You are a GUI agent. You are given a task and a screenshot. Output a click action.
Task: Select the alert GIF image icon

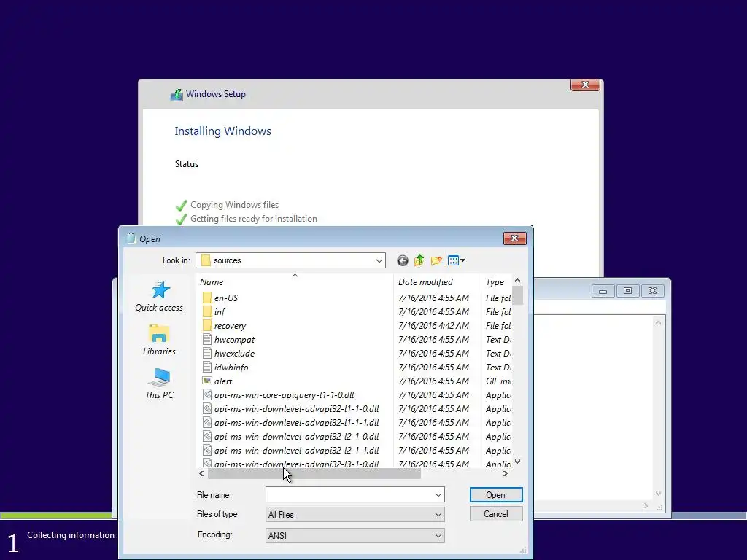(206, 381)
